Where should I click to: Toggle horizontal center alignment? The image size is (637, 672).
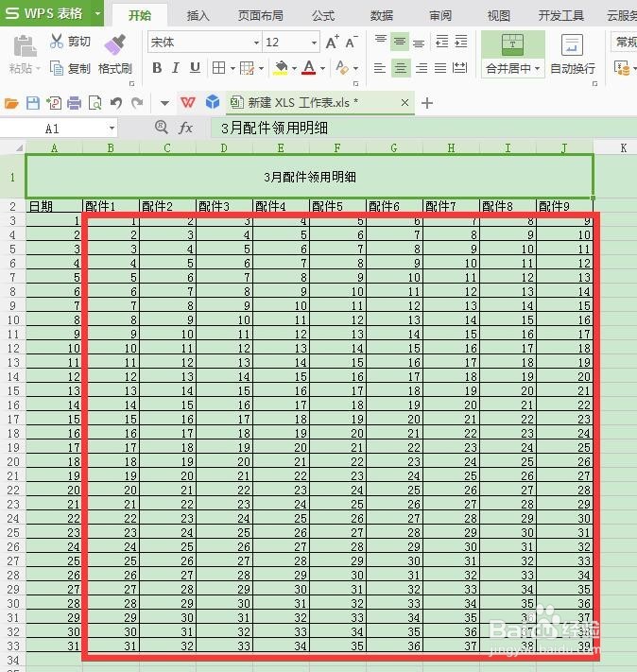tap(401, 68)
